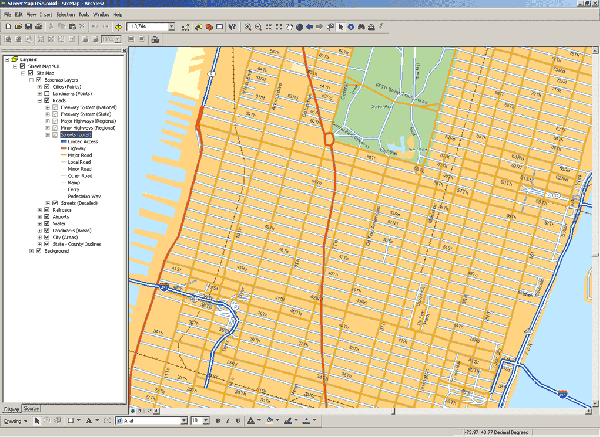Create a new map document
This screenshot has width=600, height=438.
pyautogui.click(x=8, y=27)
